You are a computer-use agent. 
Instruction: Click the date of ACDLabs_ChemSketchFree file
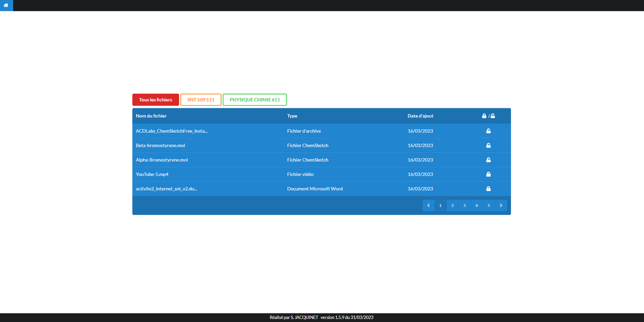pyautogui.click(x=420, y=131)
